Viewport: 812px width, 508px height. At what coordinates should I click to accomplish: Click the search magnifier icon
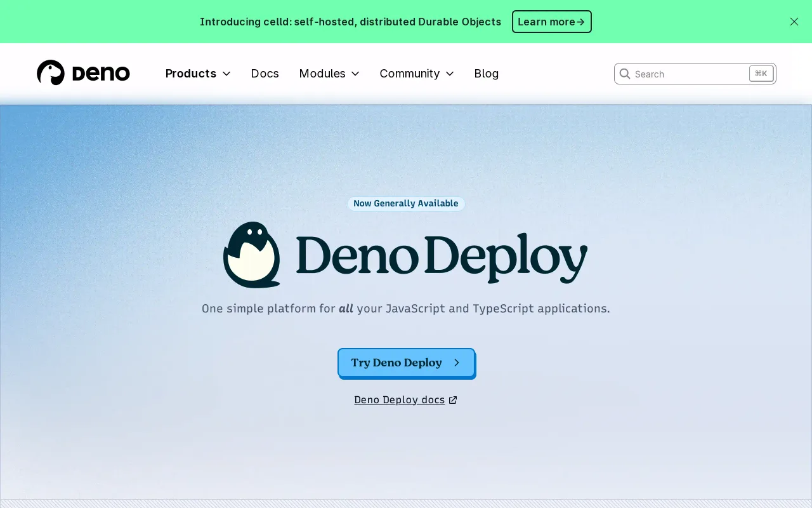pyautogui.click(x=625, y=74)
